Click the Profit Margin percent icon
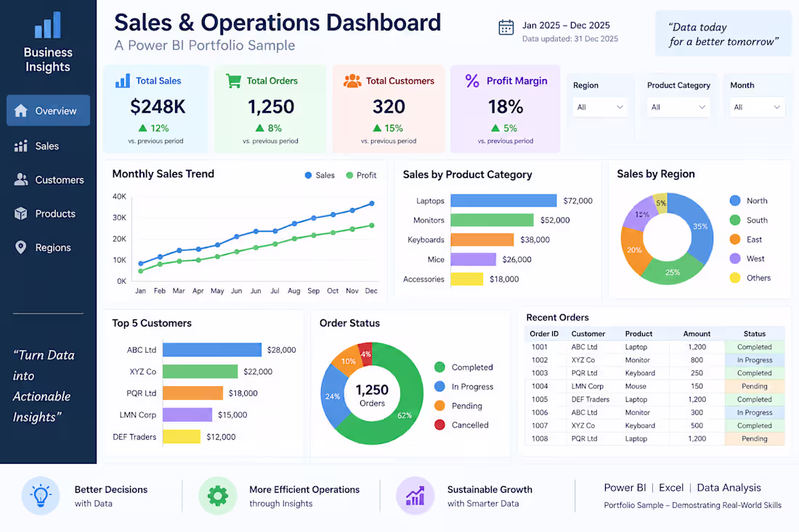The width and height of the screenshot is (799, 532). click(472, 81)
